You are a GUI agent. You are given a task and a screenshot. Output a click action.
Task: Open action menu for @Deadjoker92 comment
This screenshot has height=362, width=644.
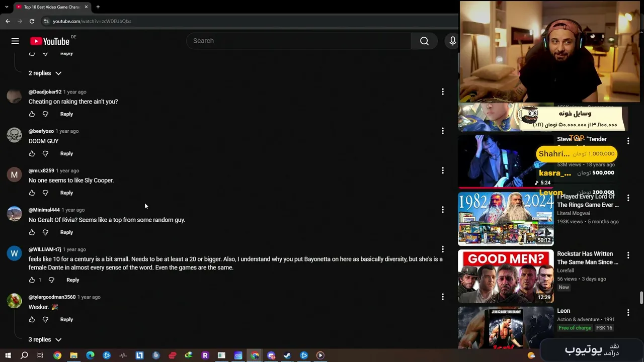coord(443,92)
